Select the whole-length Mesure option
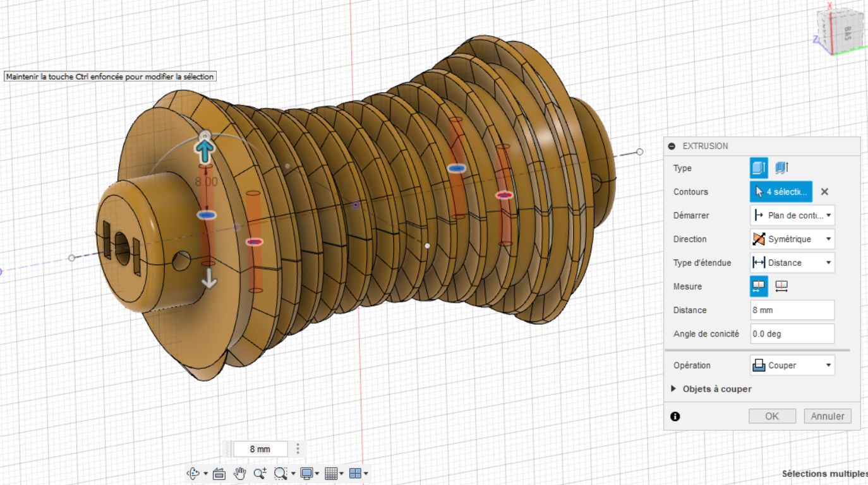Viewport: 868px width, 485px height. coord(781,287)
